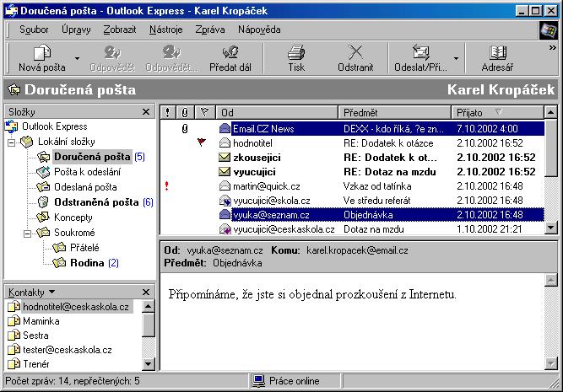Sort messages by Přijato column
Viewport: 563px width, 392px height.
[497, 113]
